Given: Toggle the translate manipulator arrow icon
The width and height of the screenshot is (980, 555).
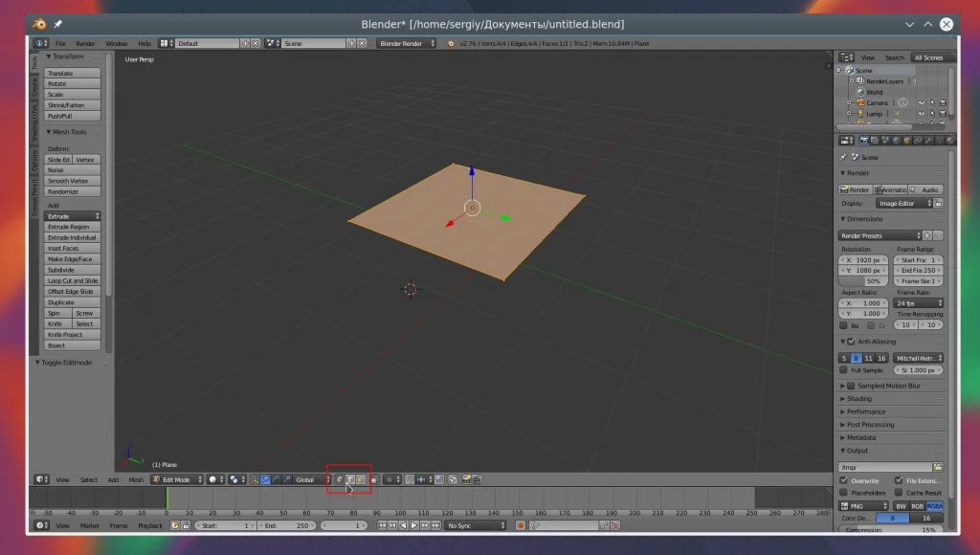Looking at the screenshot, I should pyautogui.click(x=264, y=479).
